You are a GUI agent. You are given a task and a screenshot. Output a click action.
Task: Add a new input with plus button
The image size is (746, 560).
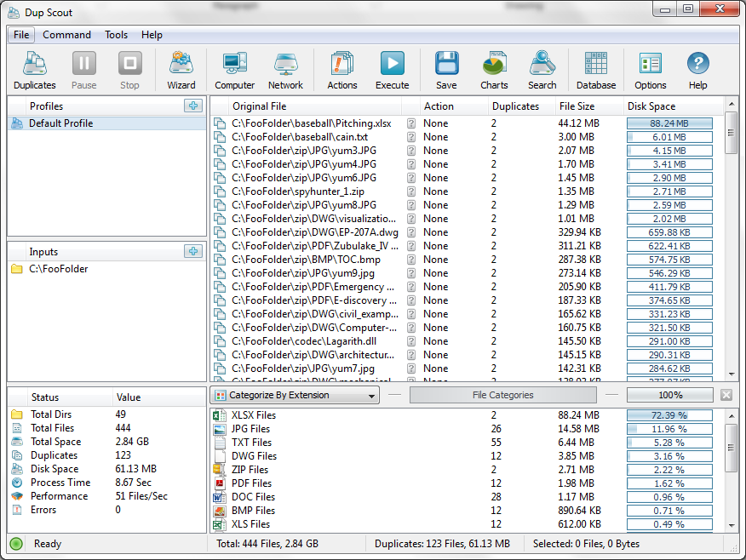(193, 251)
